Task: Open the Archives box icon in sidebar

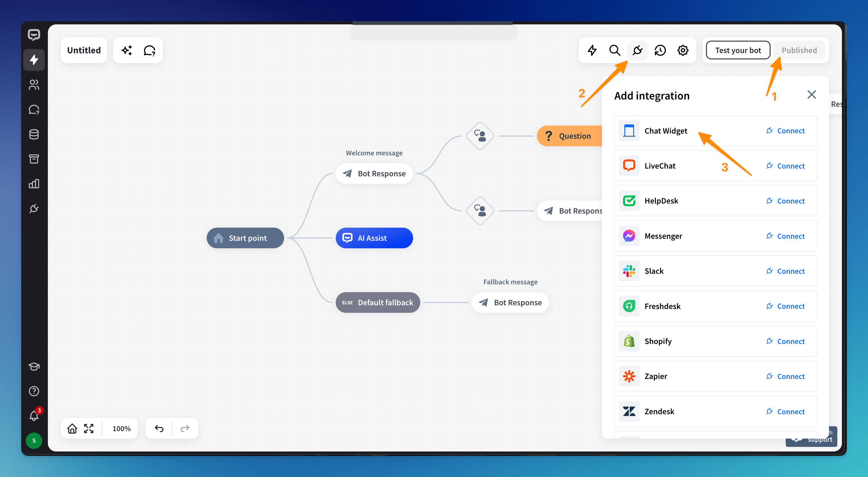Action: [x=34, y=159]
